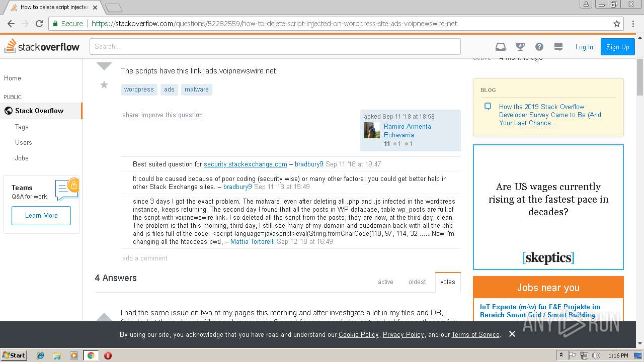Open Ramiro Armenta Echavarria's avatar thumbnail
The image size is (644, 362).
(372, 130)
